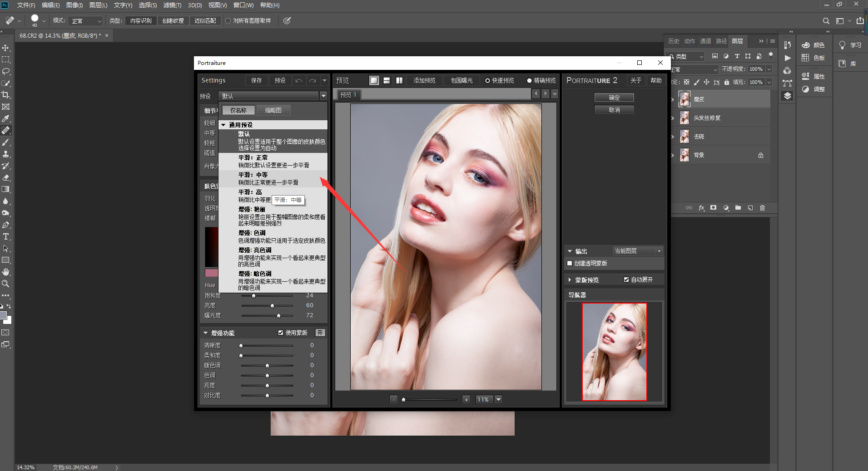This screenshot has height=471, width=868.
Task: Click the navigator preview thumbnail
Action: tap(614, 352)
